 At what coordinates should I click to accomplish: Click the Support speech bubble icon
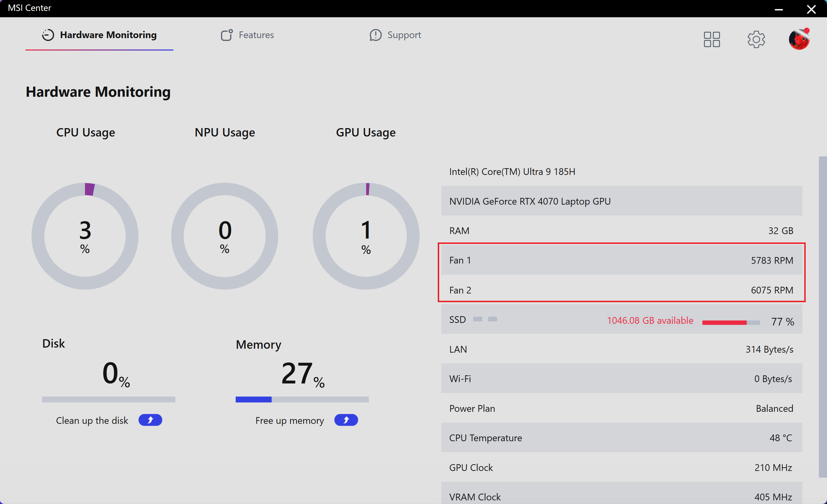[x=376, y=35]
